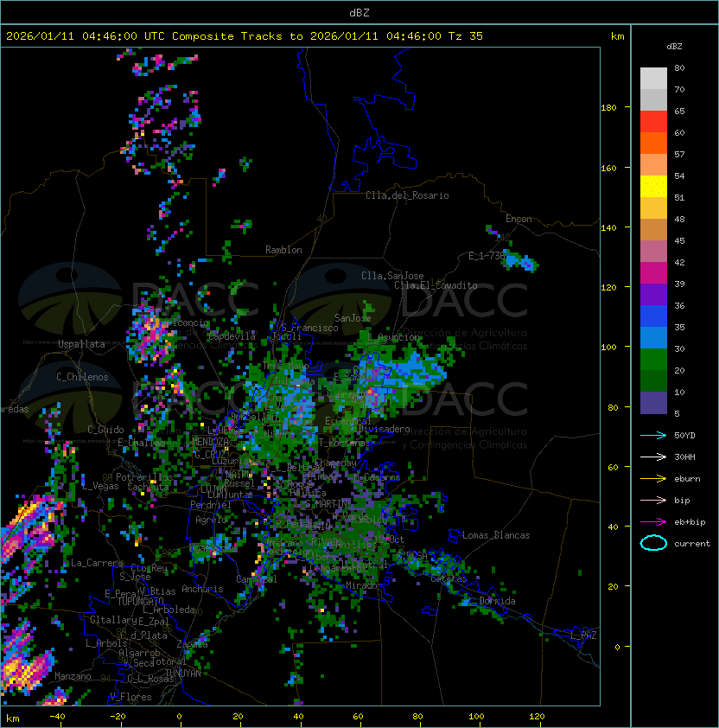Click the Clla.SanJose label

coord(392,277)
